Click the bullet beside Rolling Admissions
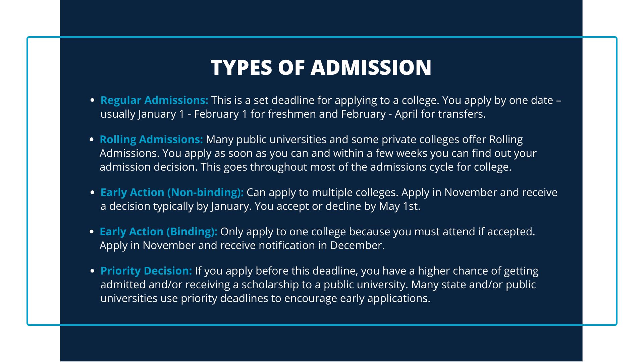This screenshot has width=644, height=362. pyautogui.click(x=92, y=139)
